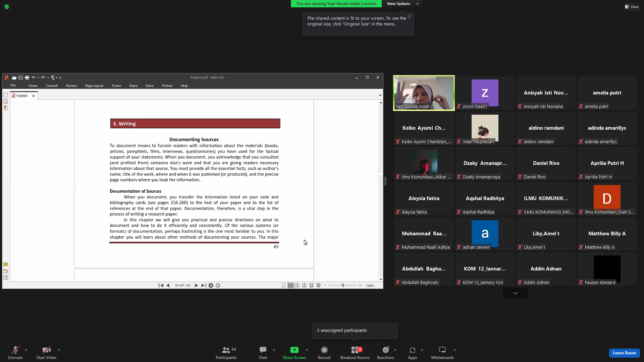
Task: Open video options arrow next to Start Video
Action: pos(59,350)
